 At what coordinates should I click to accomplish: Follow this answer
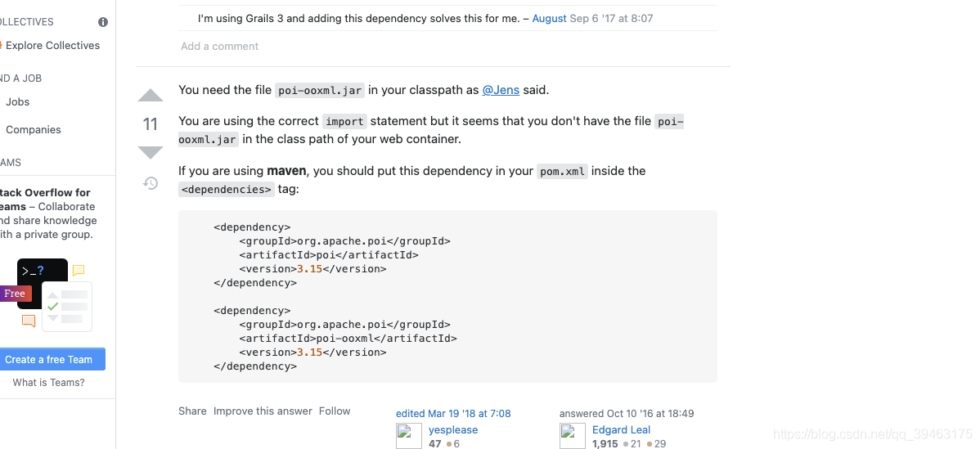(x=335, y=411)
